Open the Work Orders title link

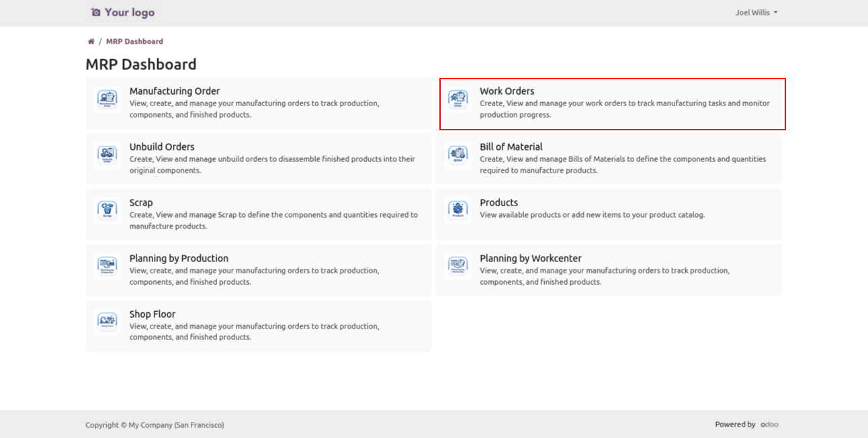507,91
